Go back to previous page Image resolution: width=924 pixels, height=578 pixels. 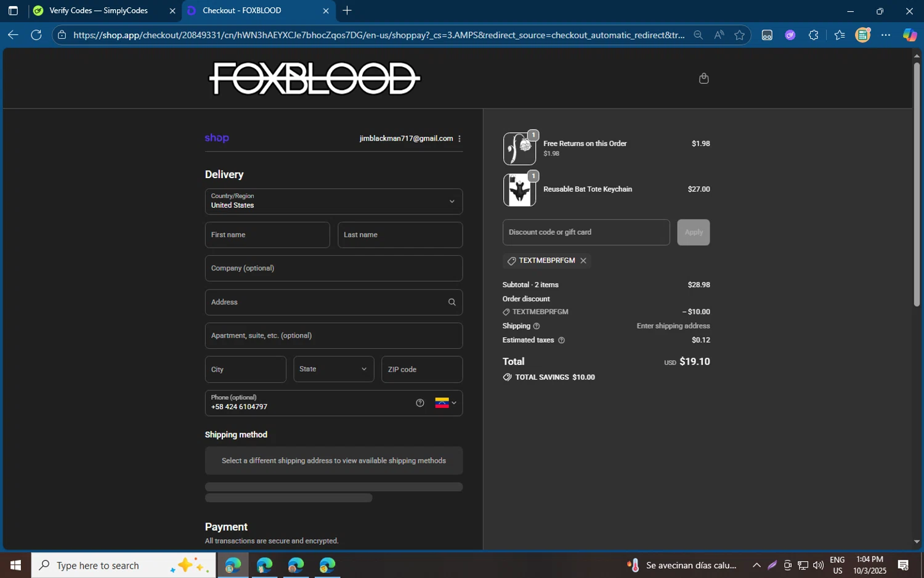tap(13, 35)
